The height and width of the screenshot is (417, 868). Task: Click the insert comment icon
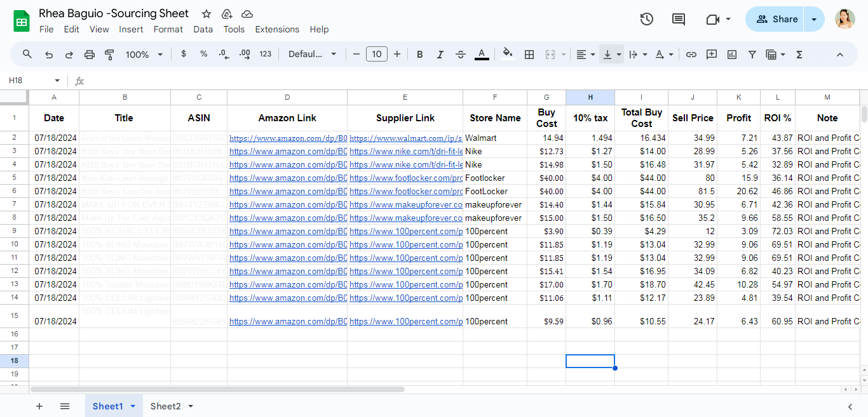pos(712,55)
